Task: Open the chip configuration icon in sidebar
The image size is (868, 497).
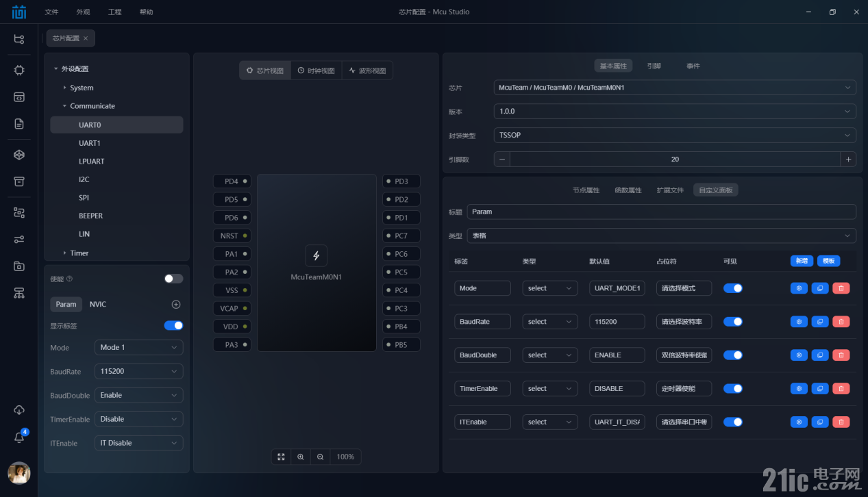Action: (x=19, y=70)
